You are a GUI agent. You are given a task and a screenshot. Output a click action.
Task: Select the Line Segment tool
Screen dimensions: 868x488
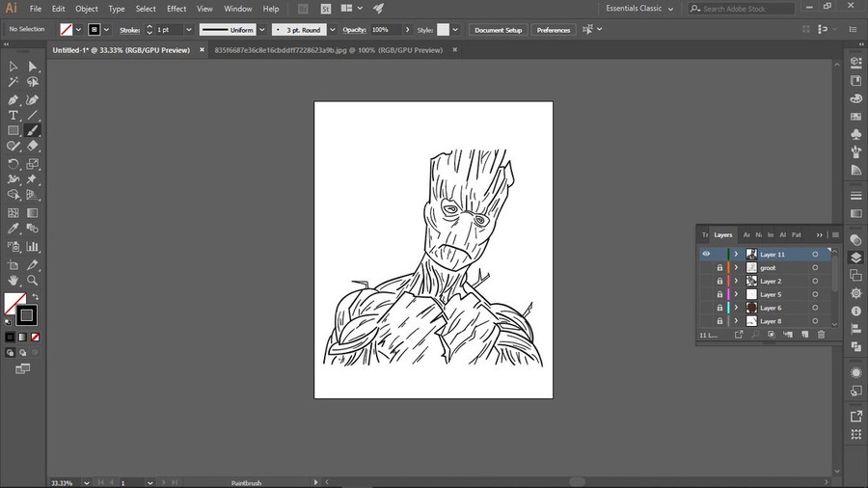point(33,115)
